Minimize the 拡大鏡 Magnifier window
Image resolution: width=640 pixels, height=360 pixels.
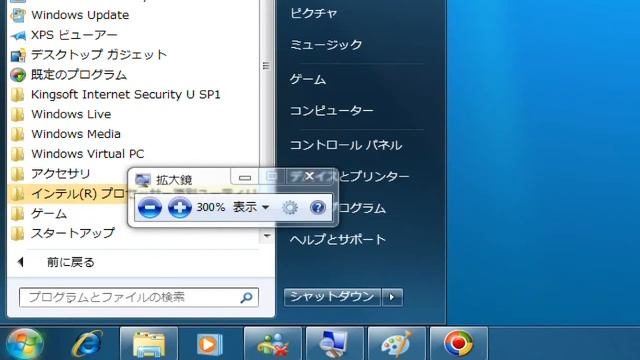tap(245, 177)
